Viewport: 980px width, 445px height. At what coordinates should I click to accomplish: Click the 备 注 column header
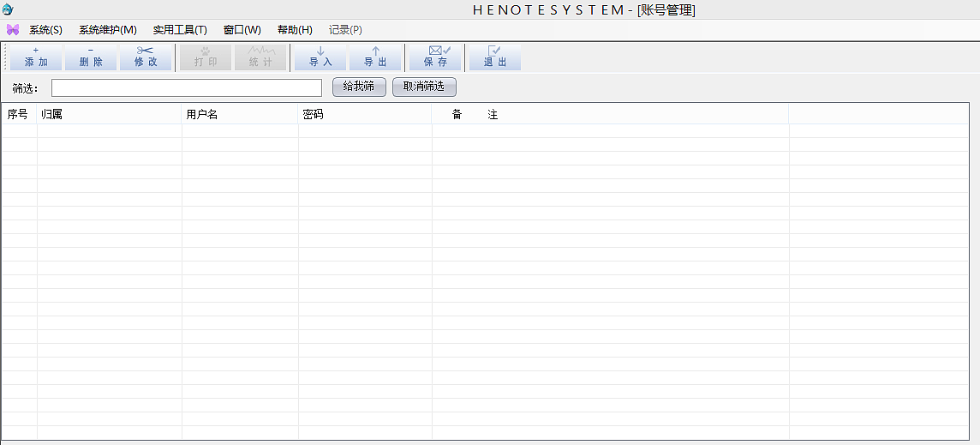click(x=610, y=114)
